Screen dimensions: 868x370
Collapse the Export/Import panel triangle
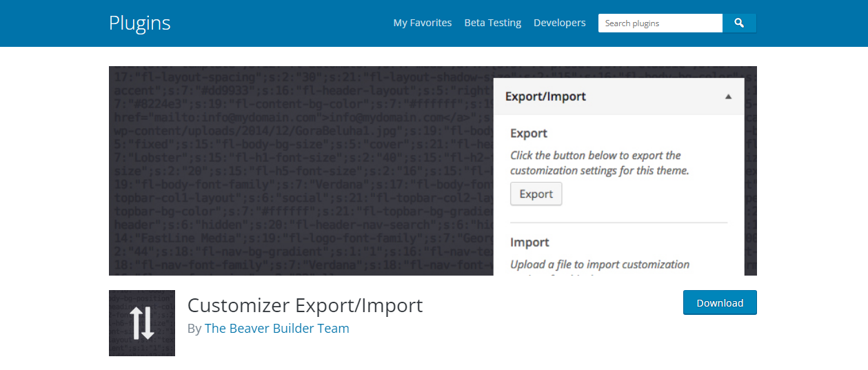(728, 97)
